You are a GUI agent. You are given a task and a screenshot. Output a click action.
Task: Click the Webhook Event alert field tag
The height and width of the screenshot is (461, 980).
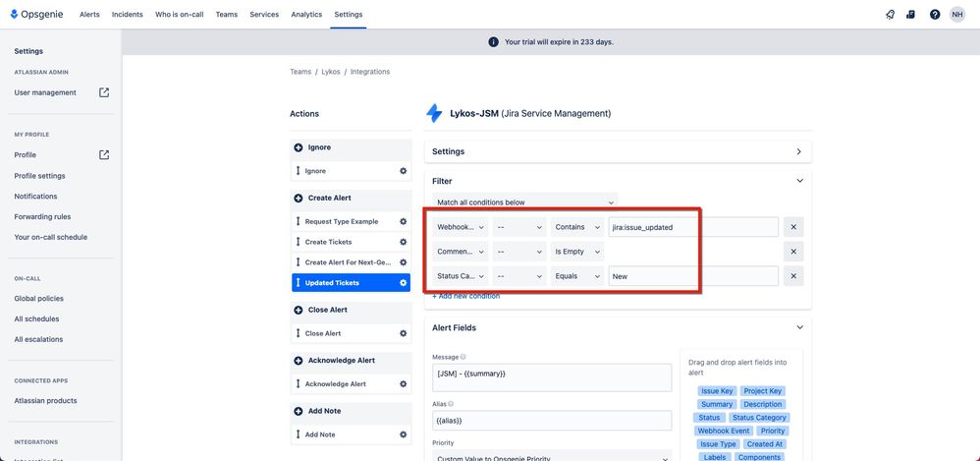click(724, 431)
